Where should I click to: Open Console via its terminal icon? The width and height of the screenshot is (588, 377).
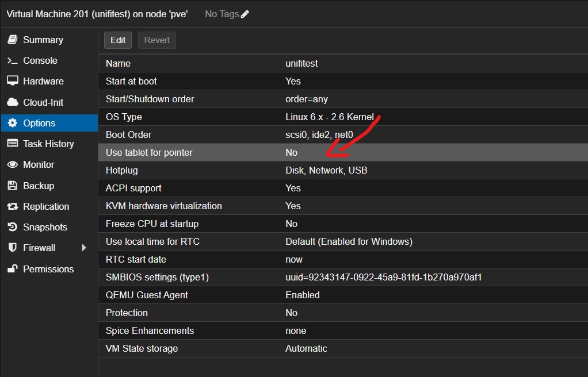12,61
